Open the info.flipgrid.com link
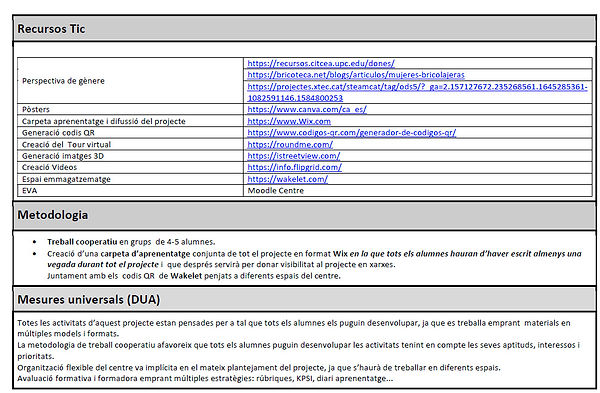The height and width of the screenshot is (393, 600). click(294, 167)
